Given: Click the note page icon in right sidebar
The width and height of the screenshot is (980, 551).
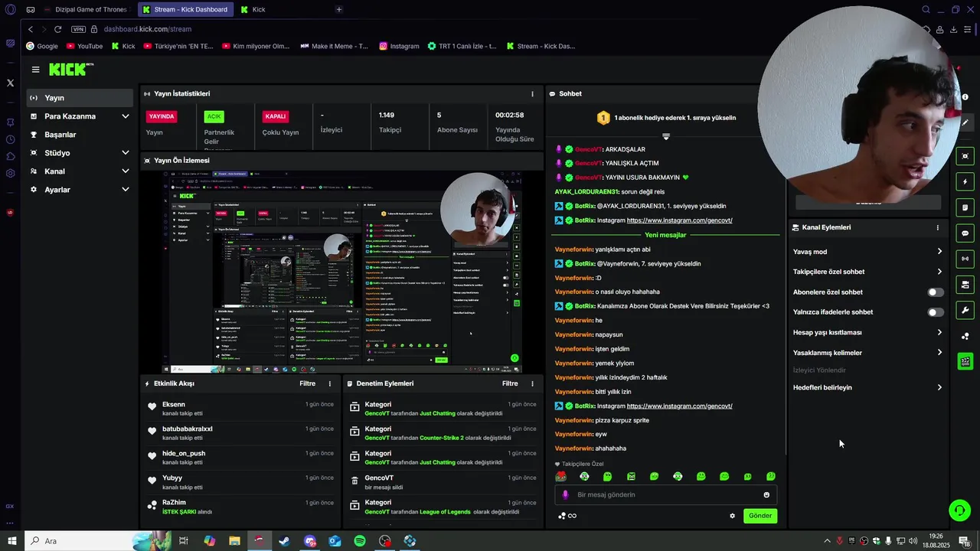Looking at the screenshot, I should coord(965,207).
